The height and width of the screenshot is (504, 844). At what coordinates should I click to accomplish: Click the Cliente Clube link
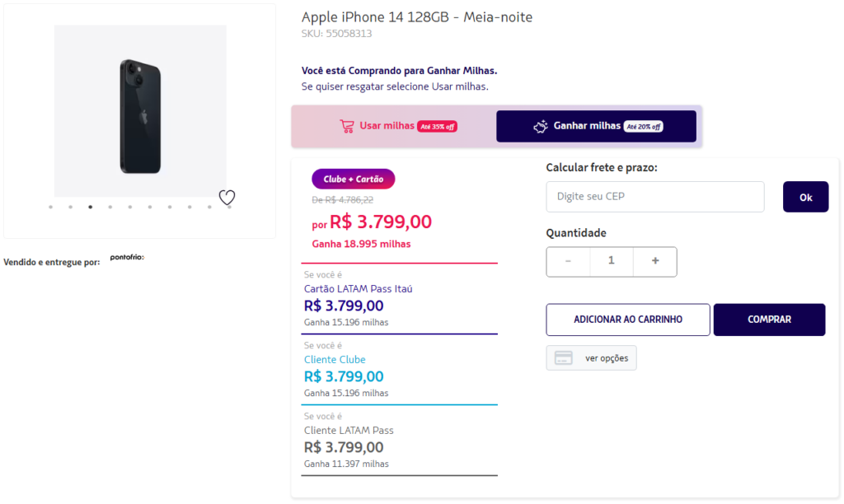(x=335, y=360)
